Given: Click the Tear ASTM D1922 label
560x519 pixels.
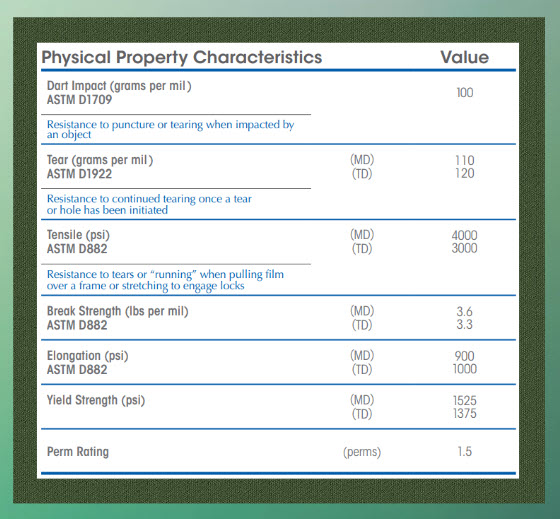Looking at the screenshot, I should point(100,167).
